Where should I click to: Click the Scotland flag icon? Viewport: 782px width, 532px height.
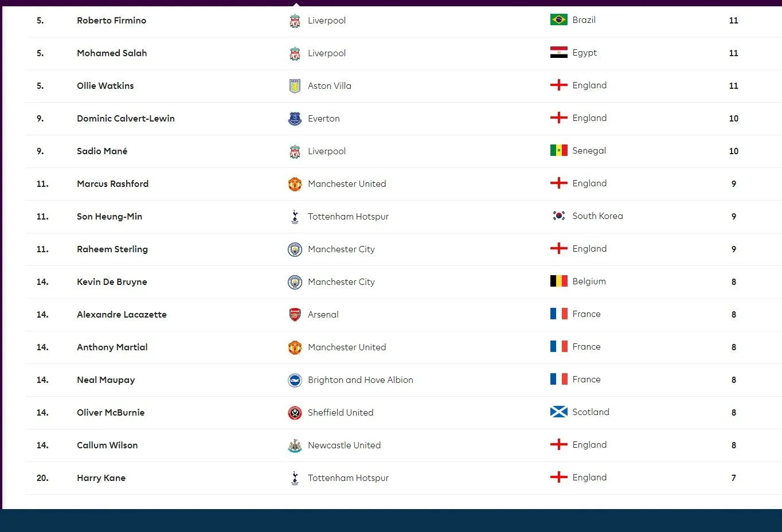point(558,412)
